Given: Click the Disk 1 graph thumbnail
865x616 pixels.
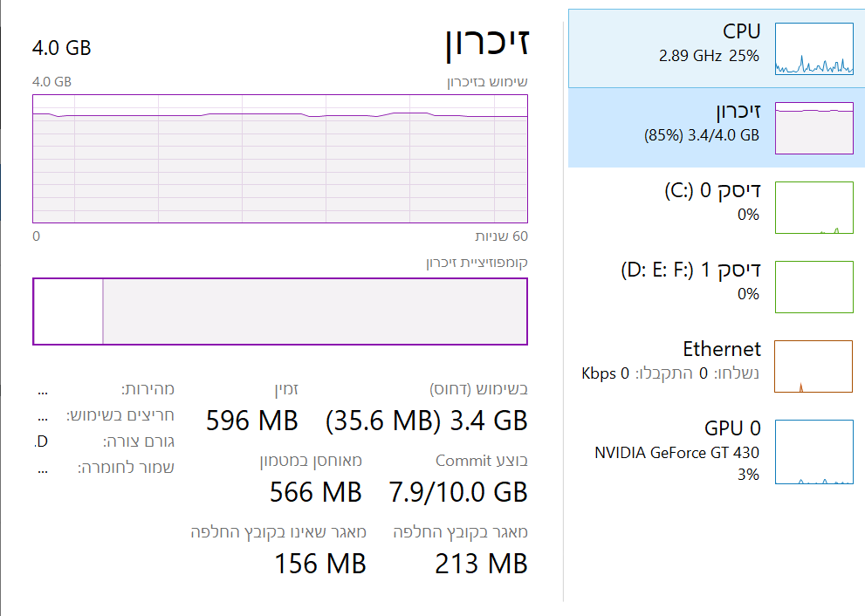Looking at the screenshot, I should (814, 287).
